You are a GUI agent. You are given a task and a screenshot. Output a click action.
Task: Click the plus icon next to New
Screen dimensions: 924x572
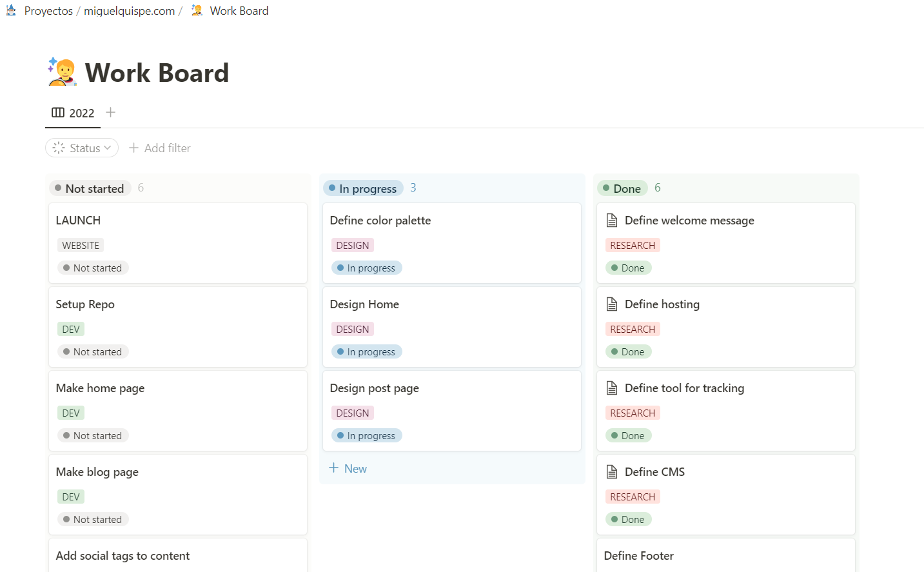click(333, 468)
